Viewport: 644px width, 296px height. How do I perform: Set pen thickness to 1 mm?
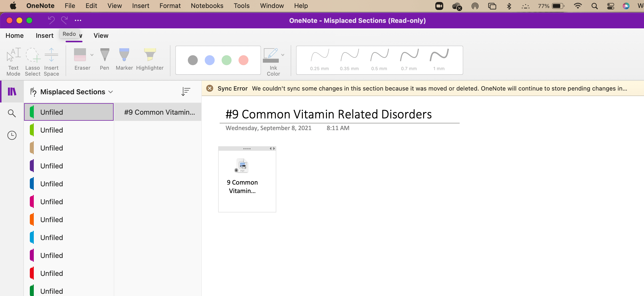click(x=439, y=60)
